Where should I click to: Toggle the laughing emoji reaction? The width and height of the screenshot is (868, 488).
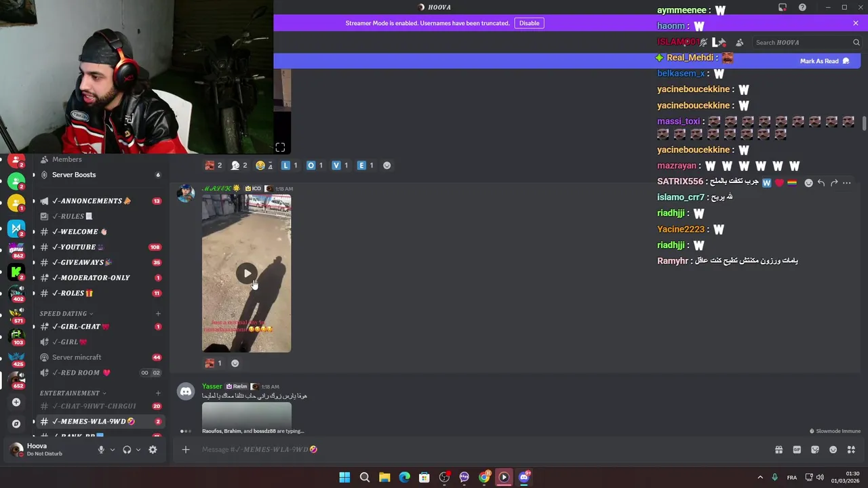point(264,165)
